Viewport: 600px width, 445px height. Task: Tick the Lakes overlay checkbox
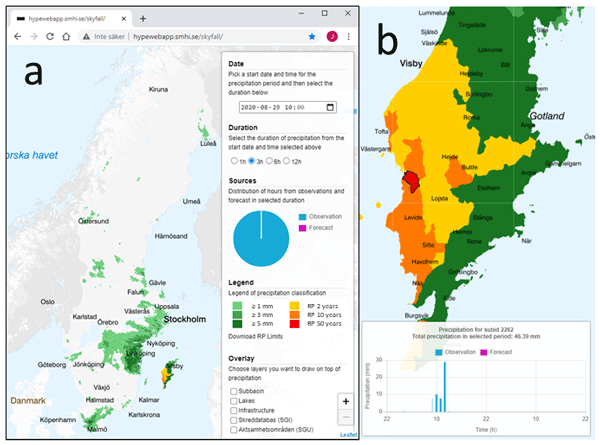[233, 401]
